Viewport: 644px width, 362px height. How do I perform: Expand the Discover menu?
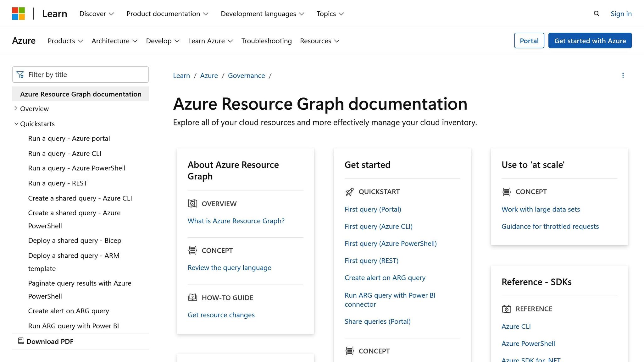[x=97, y=14]
